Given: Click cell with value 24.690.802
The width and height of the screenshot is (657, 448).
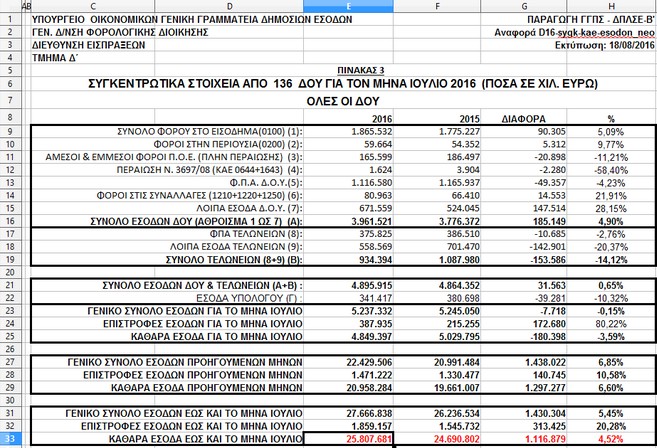Looking at the screenshot, I should (x=437, y=439).
